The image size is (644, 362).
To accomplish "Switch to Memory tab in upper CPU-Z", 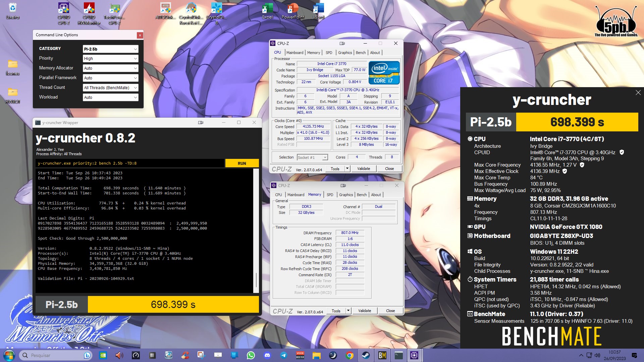I will point(314,53).
